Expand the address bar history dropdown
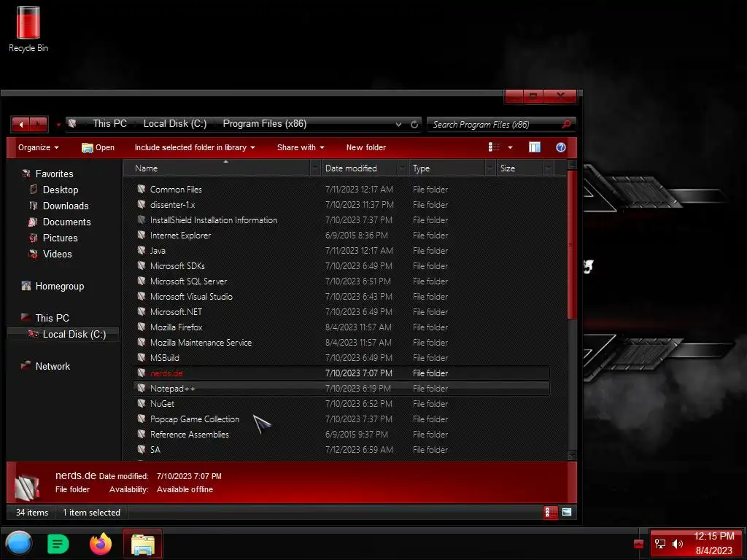747x560 pixels. click(x=398, y=124)
